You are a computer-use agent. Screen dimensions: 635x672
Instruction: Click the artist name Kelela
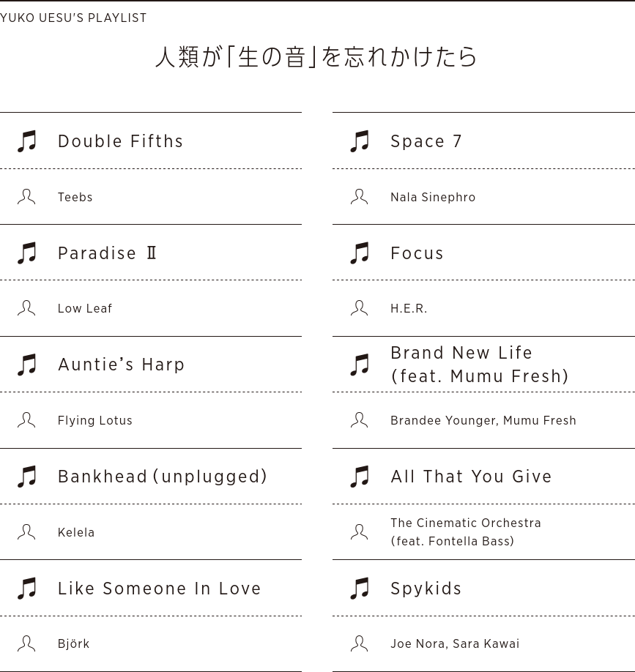[76, 532]
